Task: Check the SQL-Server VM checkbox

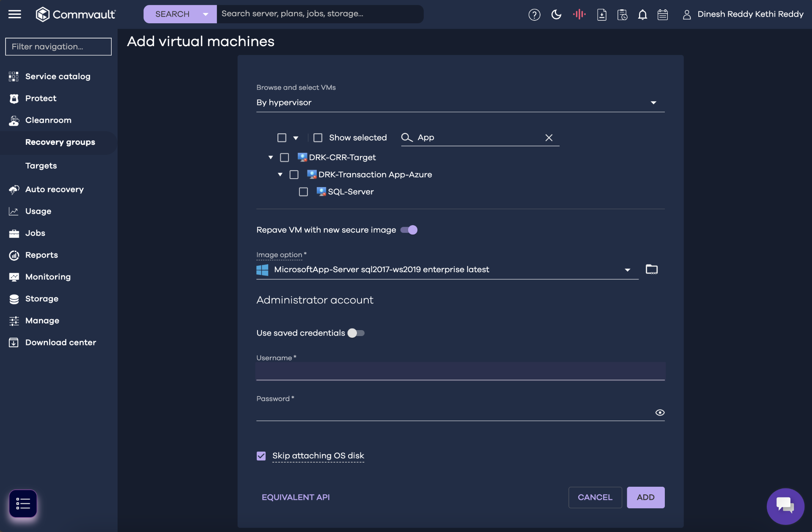Action: click(303, 192)
